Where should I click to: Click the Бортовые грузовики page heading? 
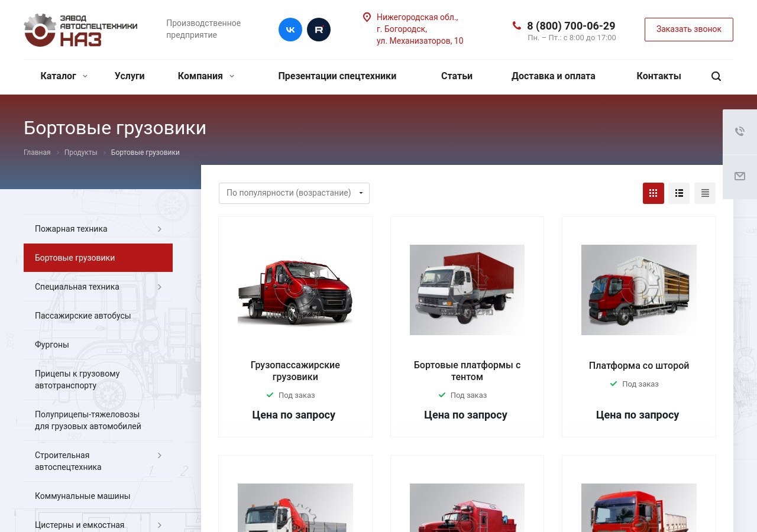pos(115,128)
